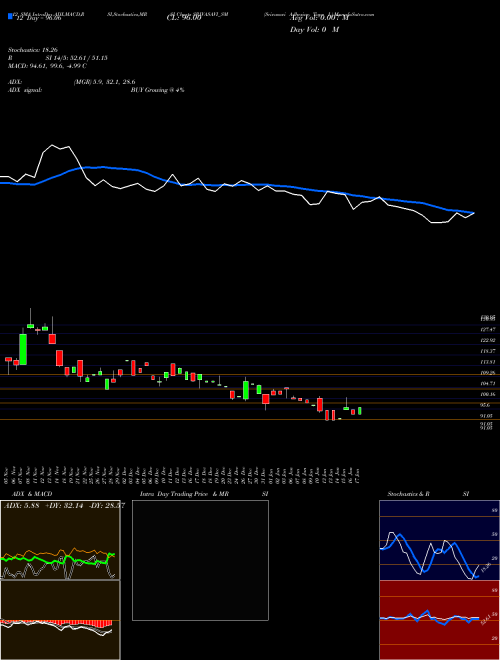Click the 'ADX: 5.88' value in ADX panel
Screen dimensions: 500x660
pyautogui.click(x=21, y=506)
